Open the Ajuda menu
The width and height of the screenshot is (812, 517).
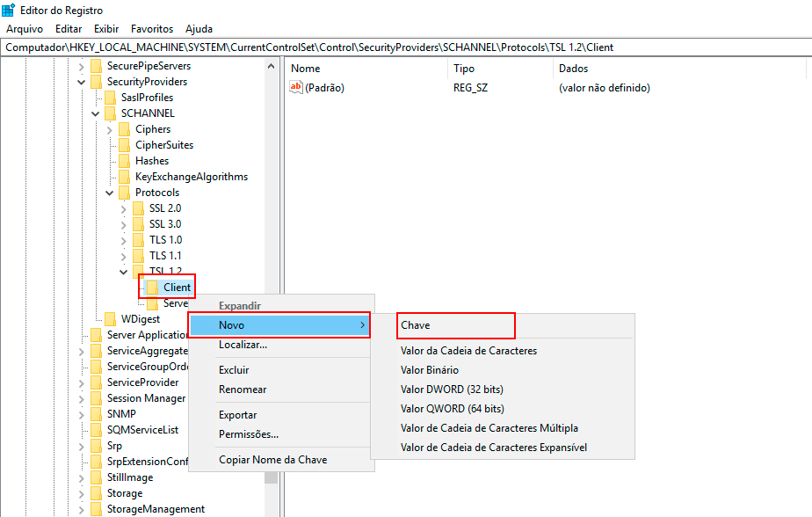tap(199, 29)
